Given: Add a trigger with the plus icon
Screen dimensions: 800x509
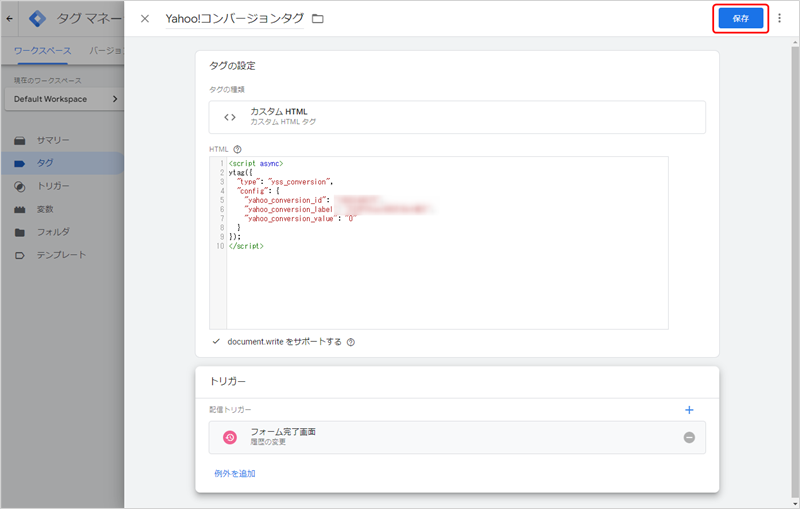Looking at the screenshot, I should point(689,410).
